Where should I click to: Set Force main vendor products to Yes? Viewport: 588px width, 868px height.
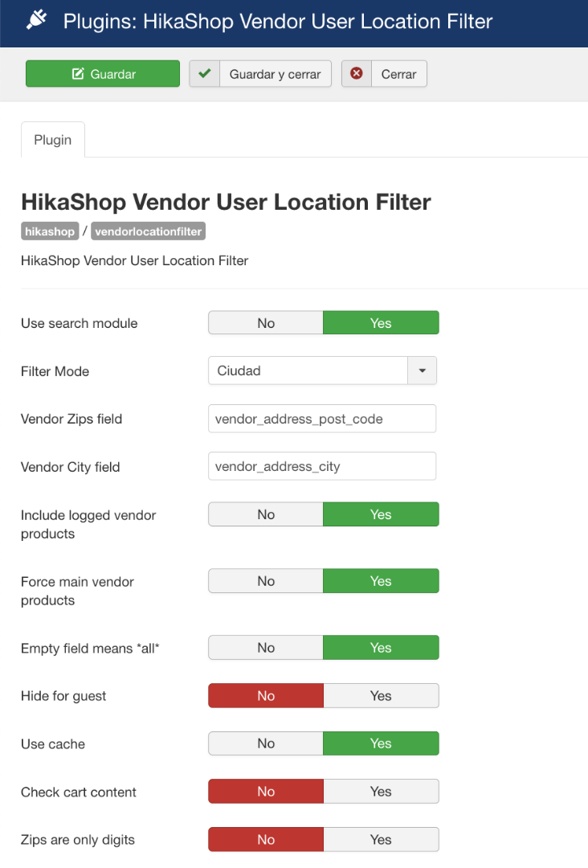[381, 581]
